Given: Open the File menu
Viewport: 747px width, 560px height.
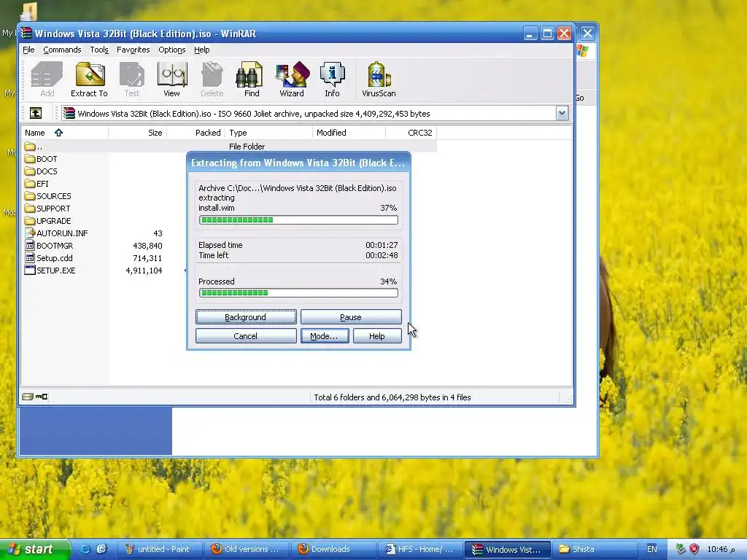Looking at the screenshot, I should tap(28, 50).
